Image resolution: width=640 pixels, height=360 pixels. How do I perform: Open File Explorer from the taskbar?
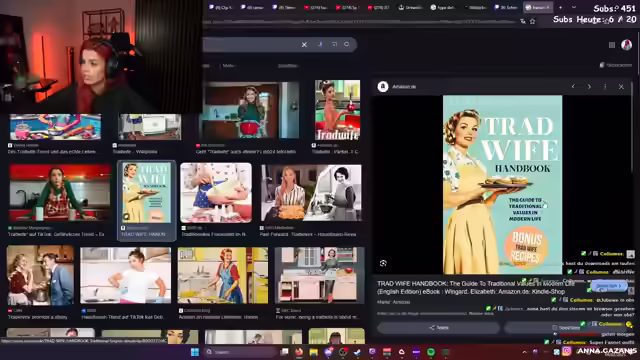click(313, 352)
